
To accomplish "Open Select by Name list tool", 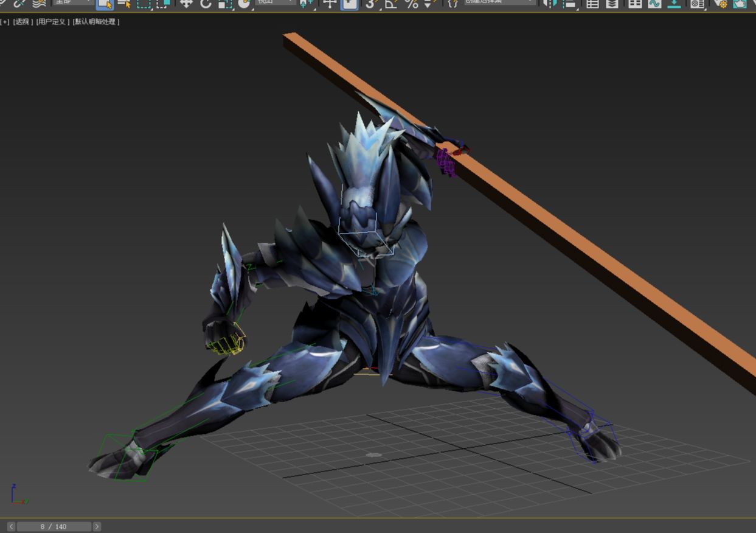I will 124,4.
